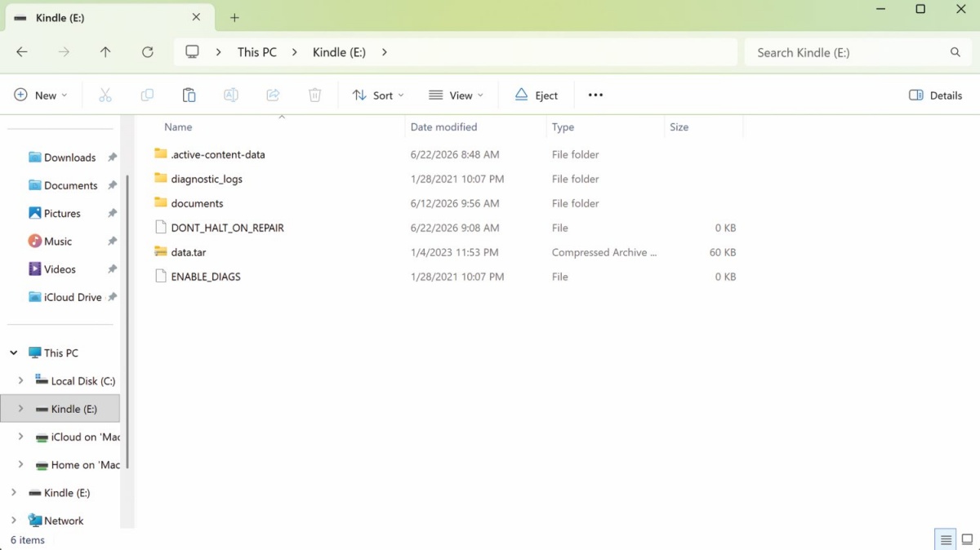The image size is (980, 550).
Task: Select the DONT_HALT_ON_REPAIR file name
Action: 228,228
